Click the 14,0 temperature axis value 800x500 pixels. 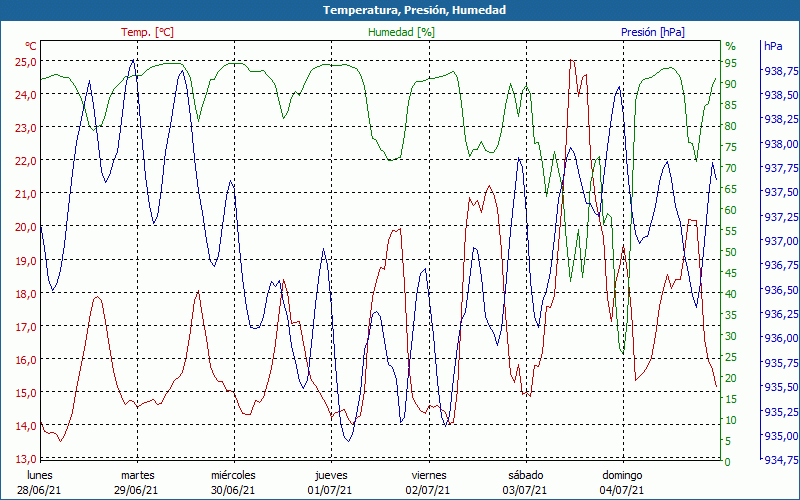(x=27, y=427)
